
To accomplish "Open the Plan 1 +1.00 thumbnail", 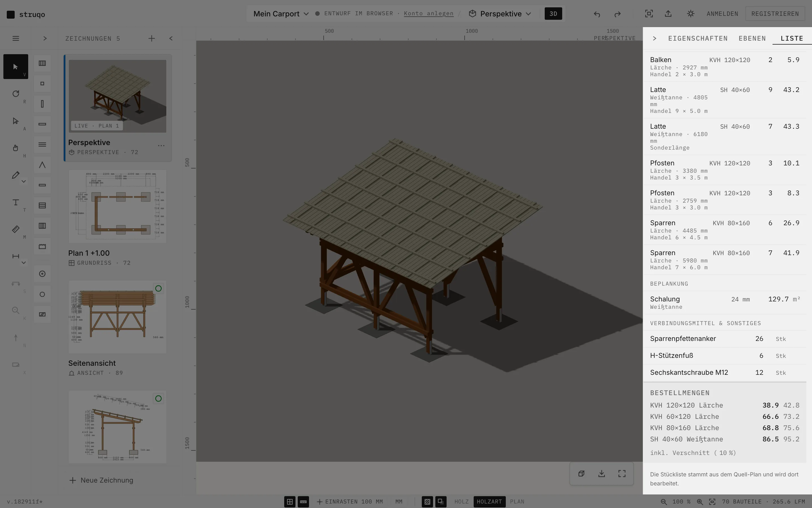I will [118, 206].
